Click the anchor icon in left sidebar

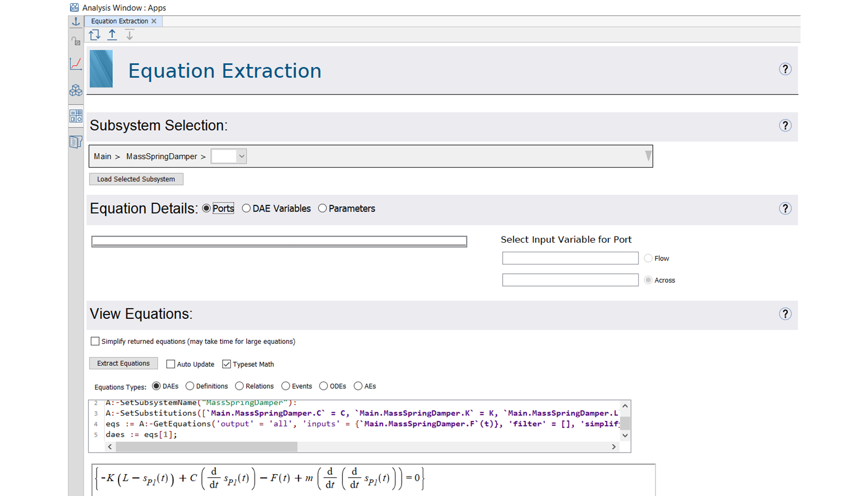(x=76, y=21)
